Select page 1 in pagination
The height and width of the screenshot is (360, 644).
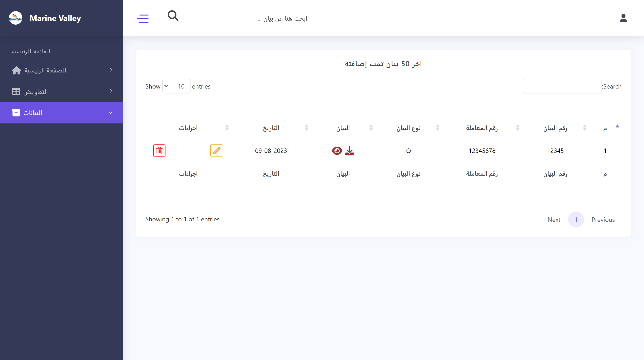tap(576, 219)
